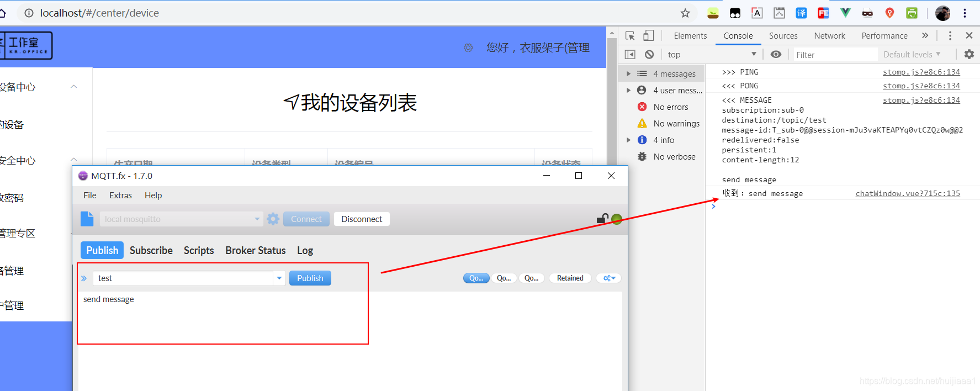Select Log tab in MQTT.fx
This screenshot has height=391, width=980.
coord(305,251)
